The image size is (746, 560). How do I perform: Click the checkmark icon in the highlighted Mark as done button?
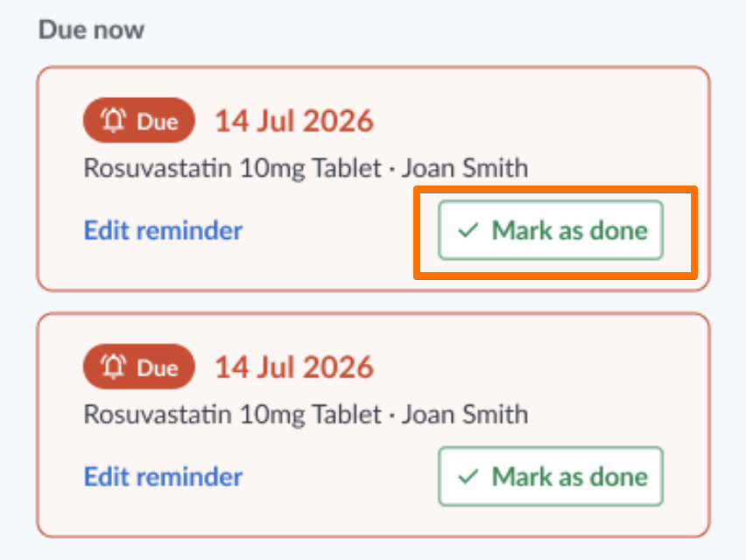pyautogui.click(x=468, y=230)
